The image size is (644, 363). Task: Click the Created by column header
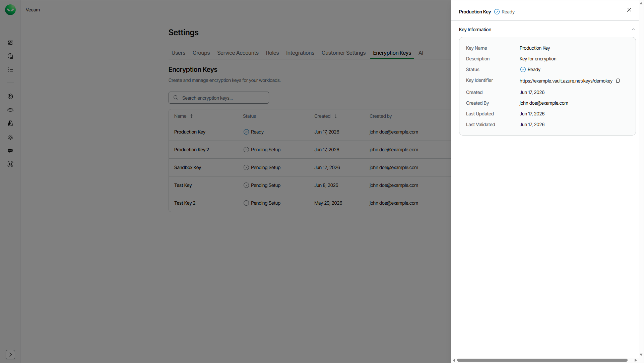381,116
